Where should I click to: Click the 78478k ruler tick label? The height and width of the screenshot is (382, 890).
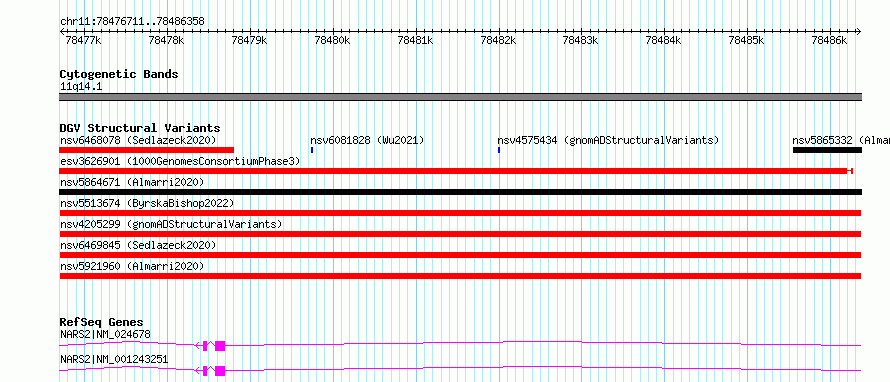[x=166, y=40]
